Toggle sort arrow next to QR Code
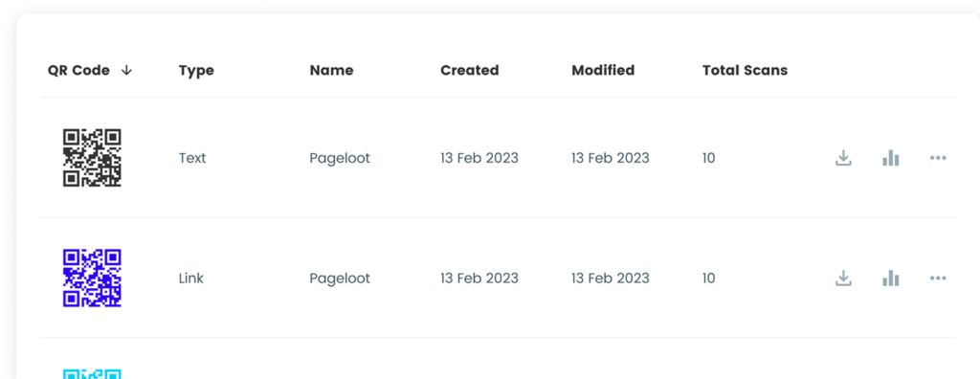The height and width of the screenshot is (379, 980). (x=126, y=71)
